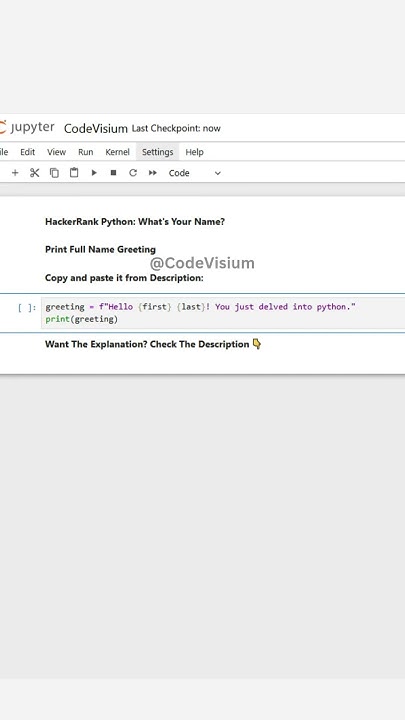
Task: Insert a cell below with plus icon
Action: tap(15, 173)
